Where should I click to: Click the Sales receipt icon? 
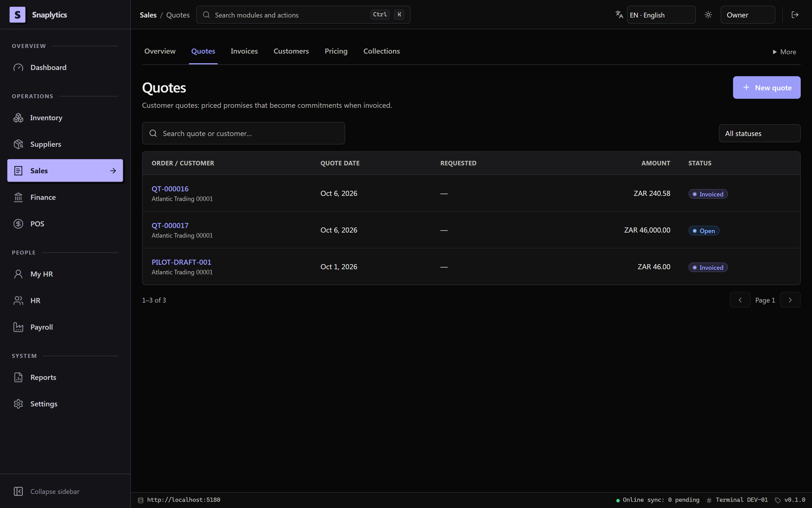(18, 171)
